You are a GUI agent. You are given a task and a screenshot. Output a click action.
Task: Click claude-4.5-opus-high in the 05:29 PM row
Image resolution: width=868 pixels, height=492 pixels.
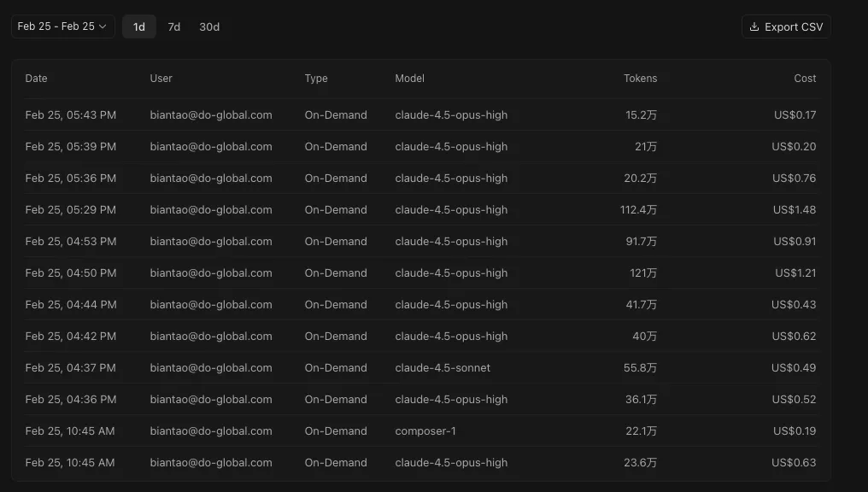click(451, 210)
